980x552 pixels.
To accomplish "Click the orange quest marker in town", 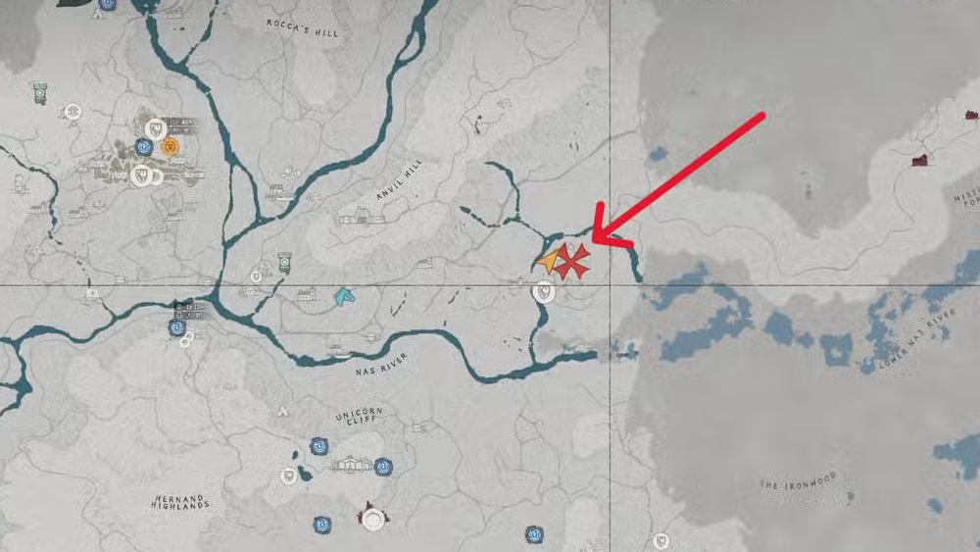I will [170, 147].
